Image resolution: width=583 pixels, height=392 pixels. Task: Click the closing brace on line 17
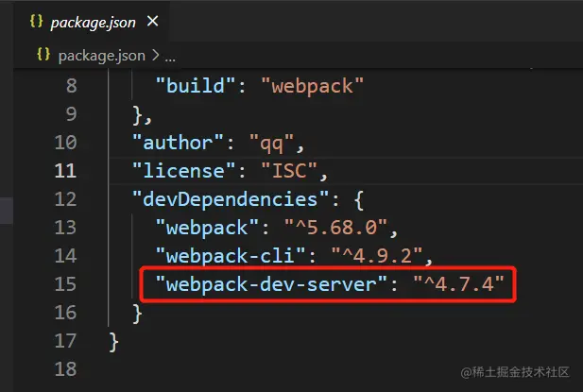click(x=113, y=342)
